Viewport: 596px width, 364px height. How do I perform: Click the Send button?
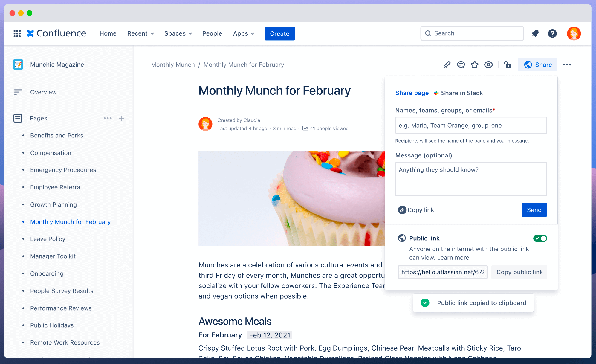pos(534,209)
